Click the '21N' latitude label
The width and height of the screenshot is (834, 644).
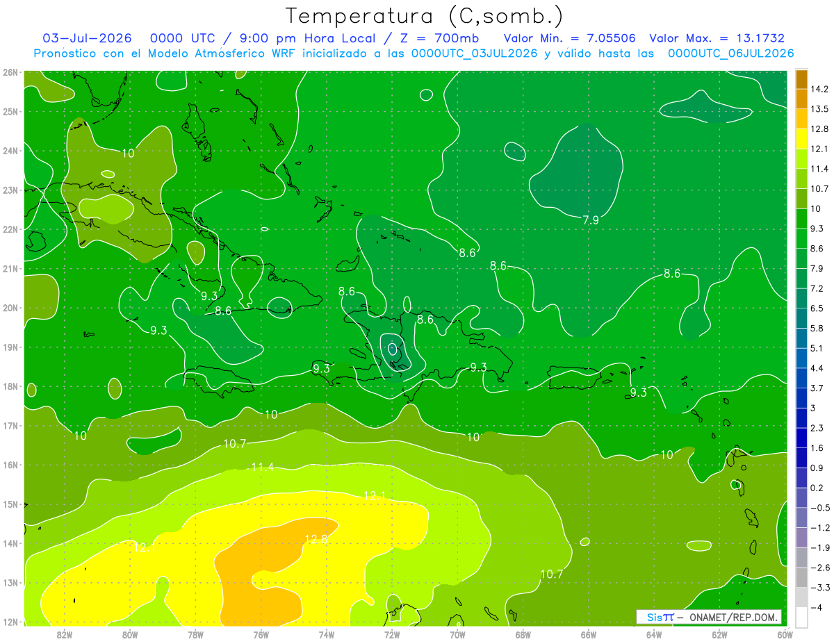point(10,269)
